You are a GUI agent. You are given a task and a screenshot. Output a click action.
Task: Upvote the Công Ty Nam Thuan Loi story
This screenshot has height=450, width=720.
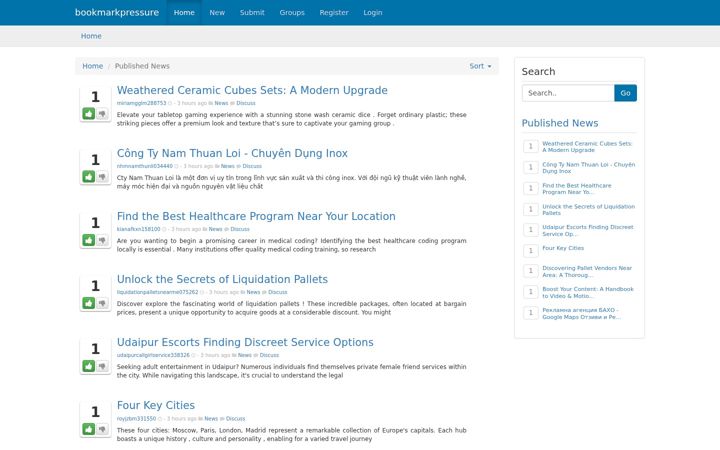click(89, 176)
